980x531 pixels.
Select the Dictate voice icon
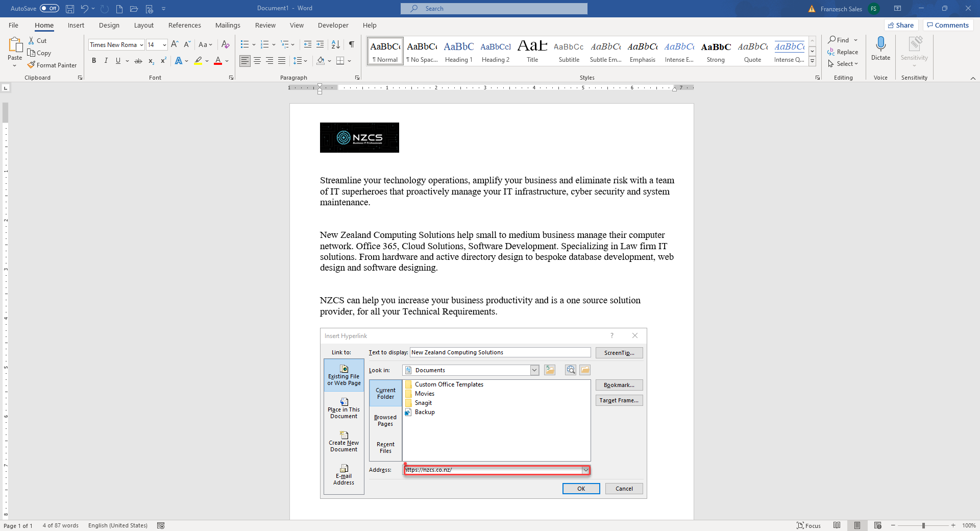880,49
